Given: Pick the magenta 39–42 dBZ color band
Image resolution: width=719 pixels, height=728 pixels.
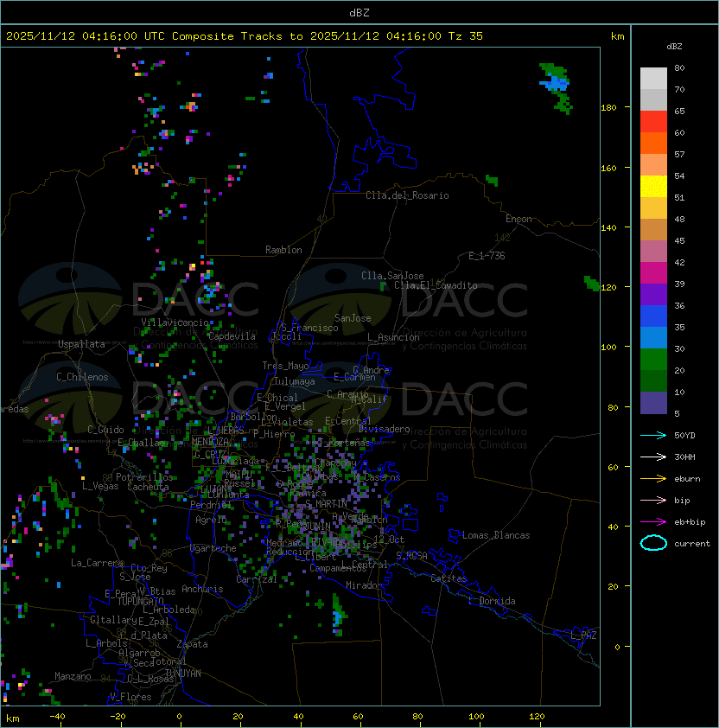Looking at the screenshot, I should tap(653, 273).
